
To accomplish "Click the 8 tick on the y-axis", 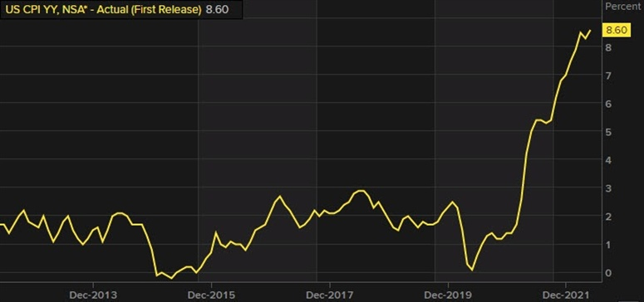I will click(x=608, y=48).
